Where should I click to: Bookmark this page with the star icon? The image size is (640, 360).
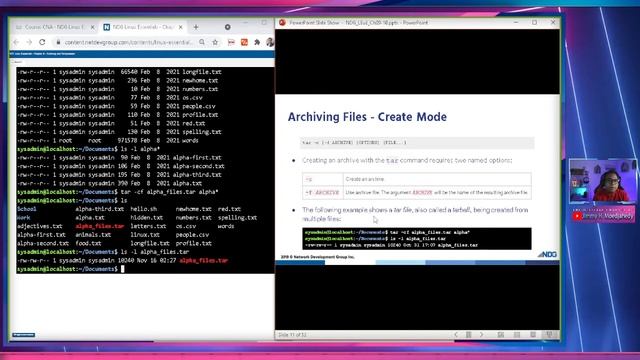(x=215, y=42)
